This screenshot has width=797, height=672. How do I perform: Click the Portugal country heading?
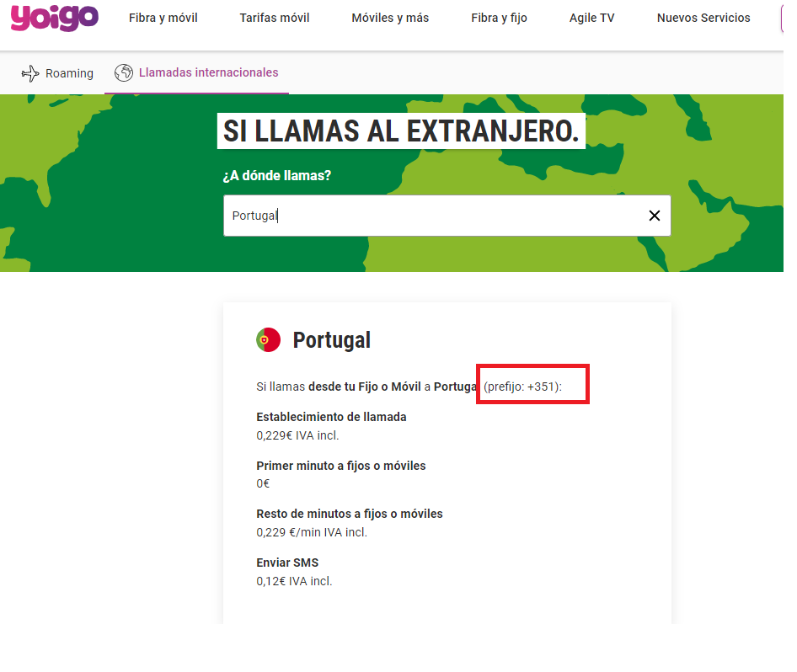pos(331,340)
